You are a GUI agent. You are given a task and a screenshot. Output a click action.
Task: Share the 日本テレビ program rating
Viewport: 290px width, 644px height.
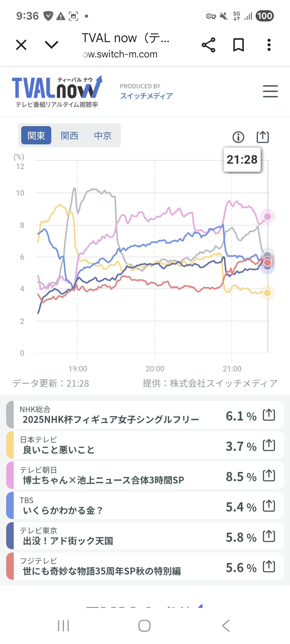[269, 445]
